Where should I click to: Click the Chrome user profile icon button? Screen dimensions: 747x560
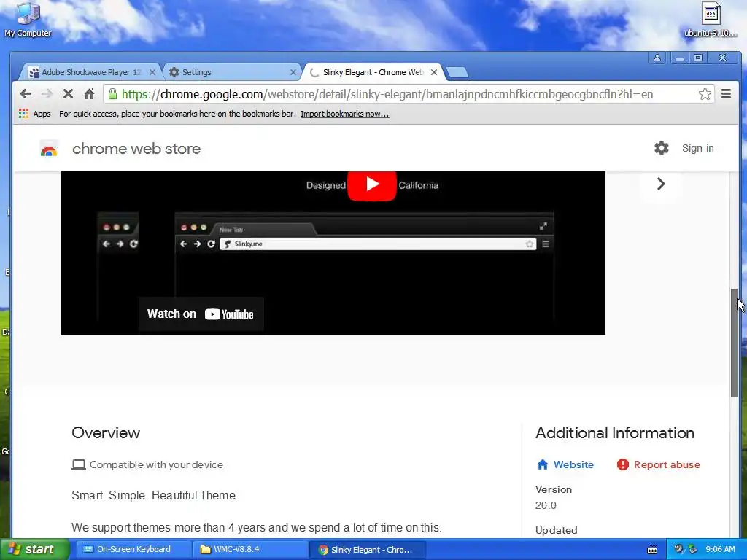coord(657,58)
